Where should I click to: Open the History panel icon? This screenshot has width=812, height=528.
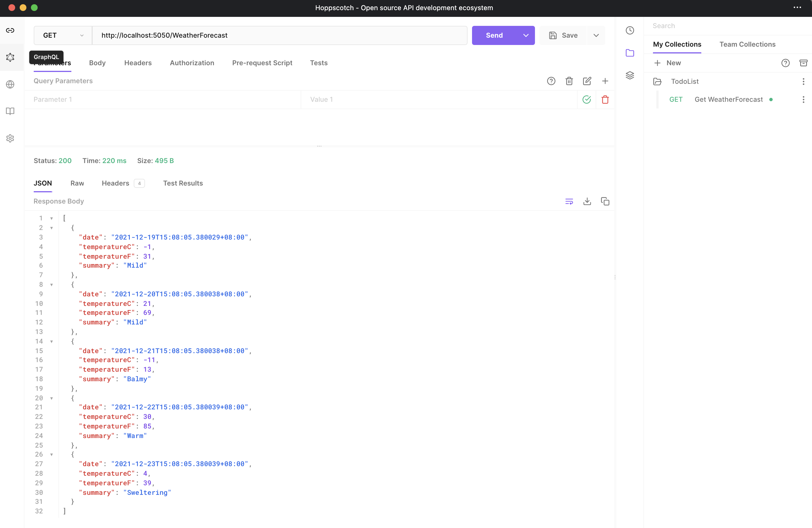[630, 30]
